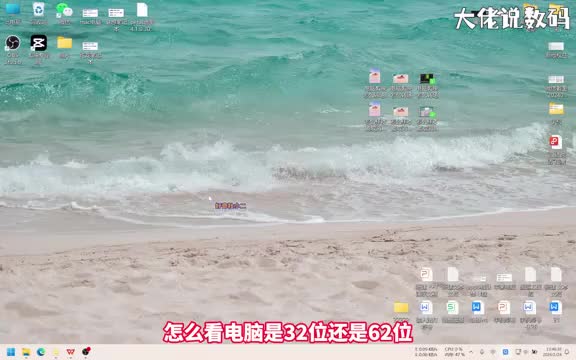This screenshot has width=576, height=360.
Task: Open WPS Office from the taskbar
Action: (71, 352)
